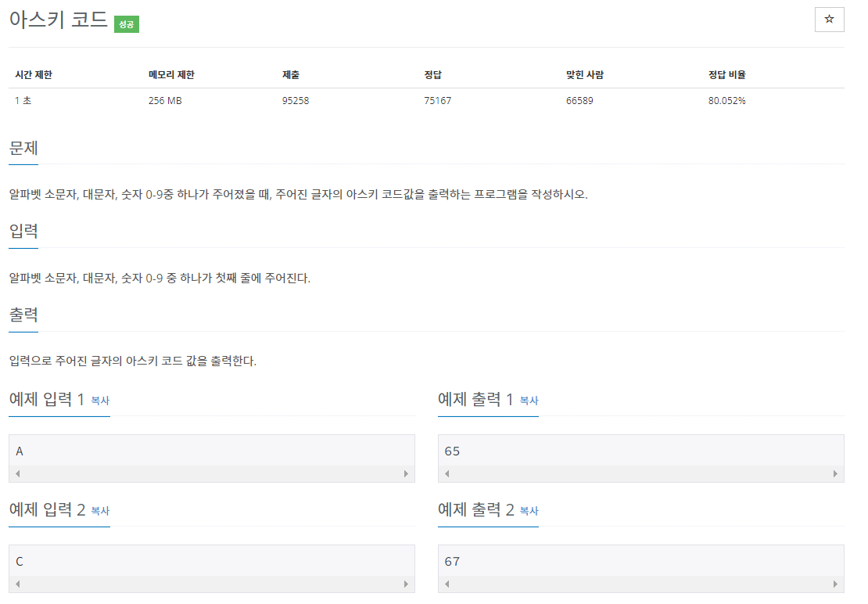The height and width of the screenshot is (604, 868).
Task: Click the 예제 입력 1 heading
Action: click(46, 399)
